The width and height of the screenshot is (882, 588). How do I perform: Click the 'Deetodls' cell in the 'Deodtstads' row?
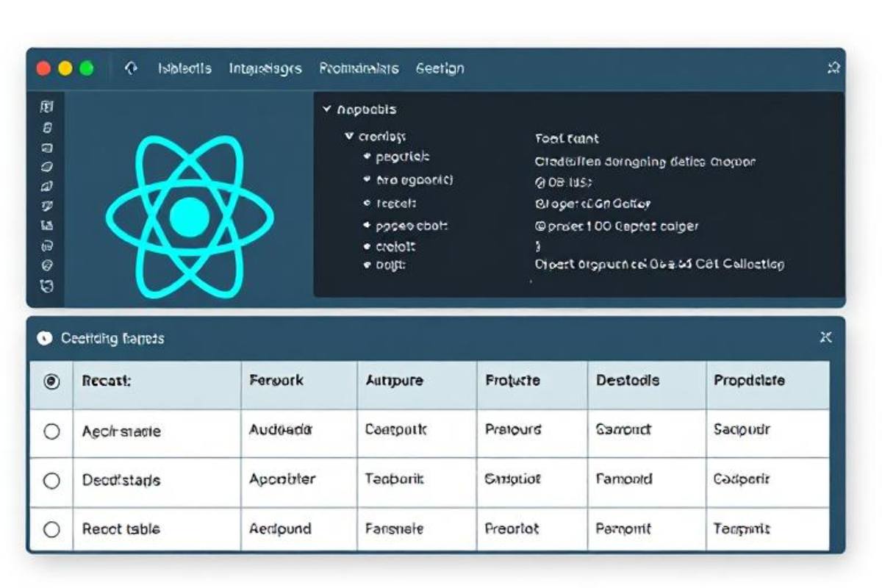(647, 482)
